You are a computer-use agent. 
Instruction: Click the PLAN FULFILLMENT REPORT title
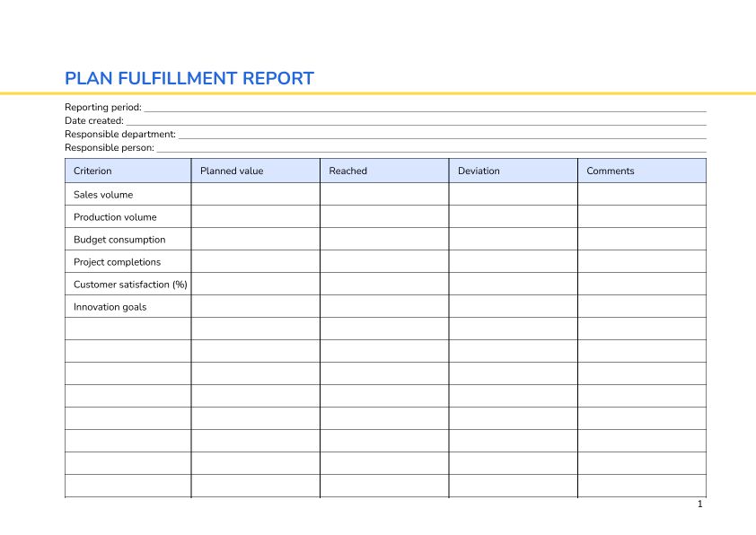(189, 79)
